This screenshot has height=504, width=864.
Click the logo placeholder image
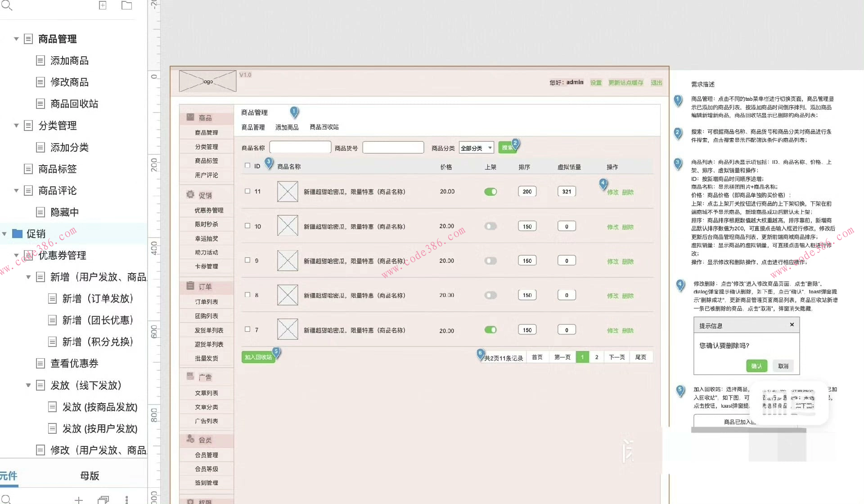pos(207,81)
